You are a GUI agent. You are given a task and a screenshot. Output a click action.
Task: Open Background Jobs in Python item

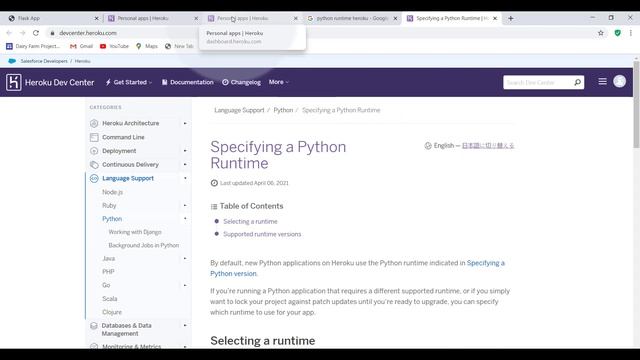point(144,245)
